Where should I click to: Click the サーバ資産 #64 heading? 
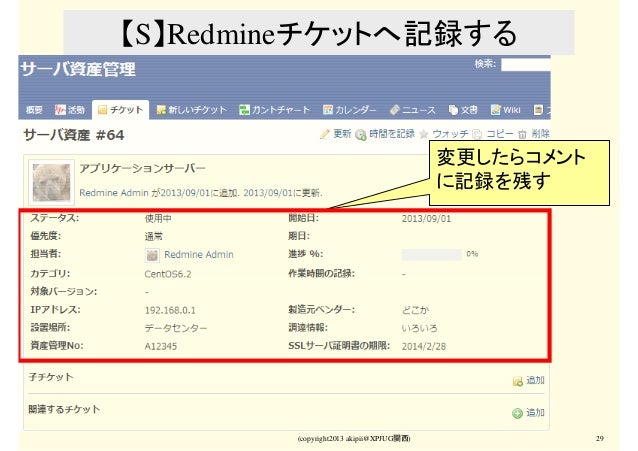click(74, 135)
